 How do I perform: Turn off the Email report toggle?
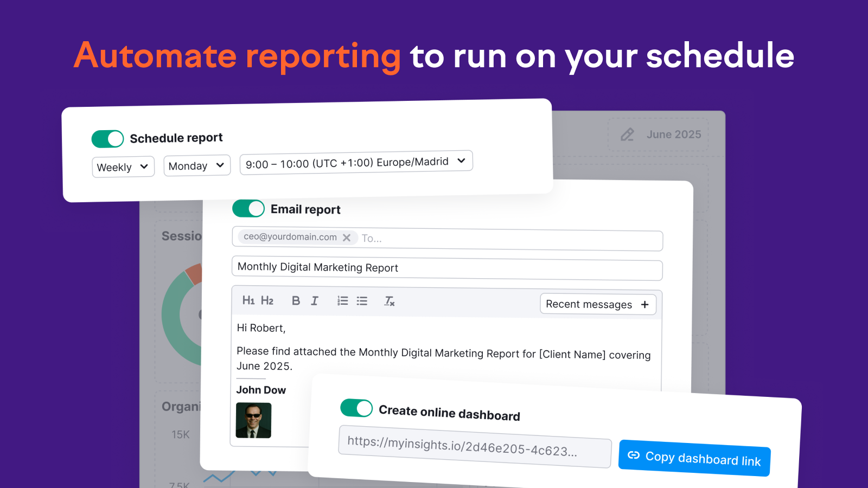click(248, 208)
